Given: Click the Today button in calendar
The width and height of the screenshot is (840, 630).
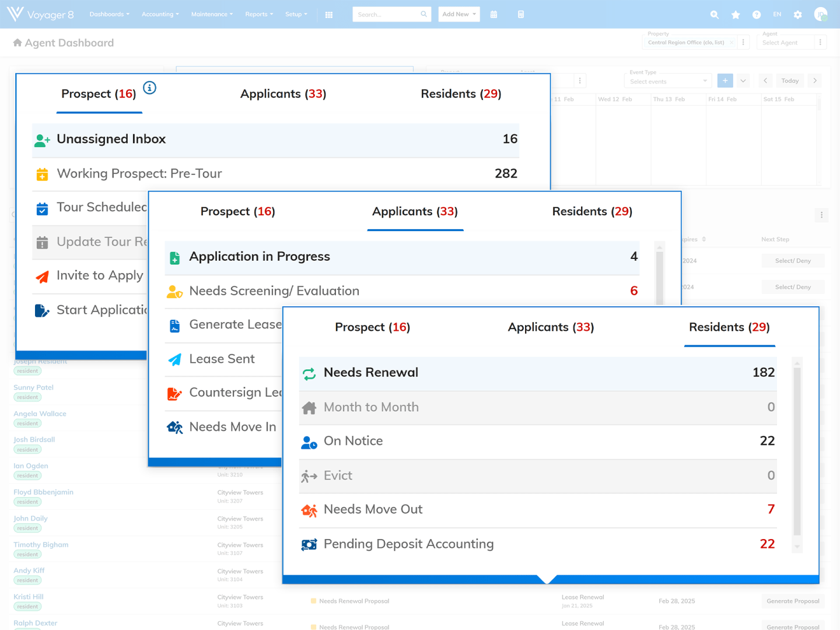Looking at the screenshot, I should [x=790, y=81].
